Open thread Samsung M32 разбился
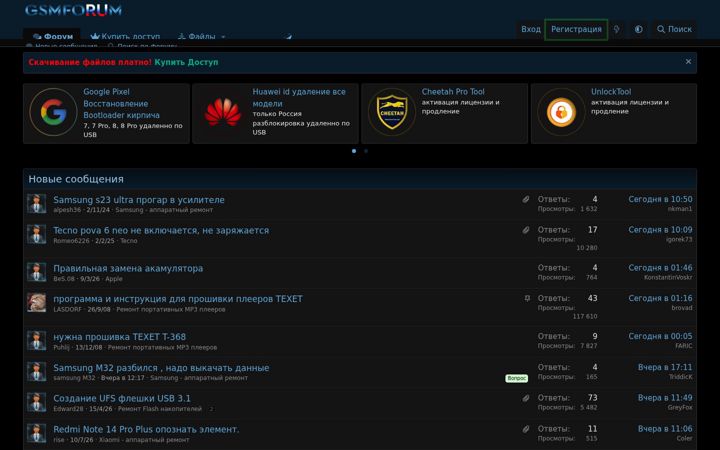Image resolution: width=720 pixels, height=450 pixels. click(x=161, y=368)
